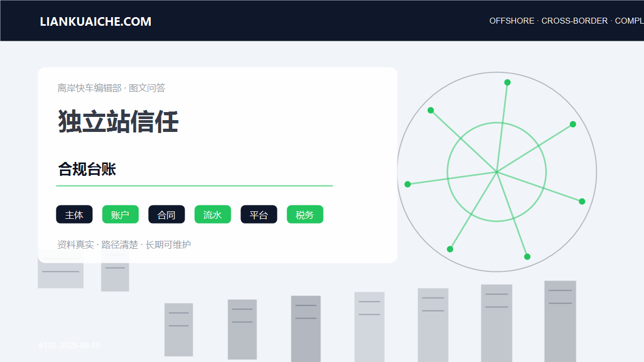Click the leftmost green dot on radar chart
Image resolution: width=644 pixels, height=362 pixels.
click(407, 184)
